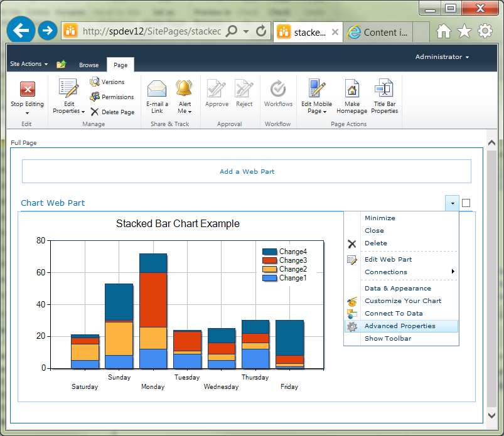
Task: Open browser Home icon
Action: tap(444, 31)
